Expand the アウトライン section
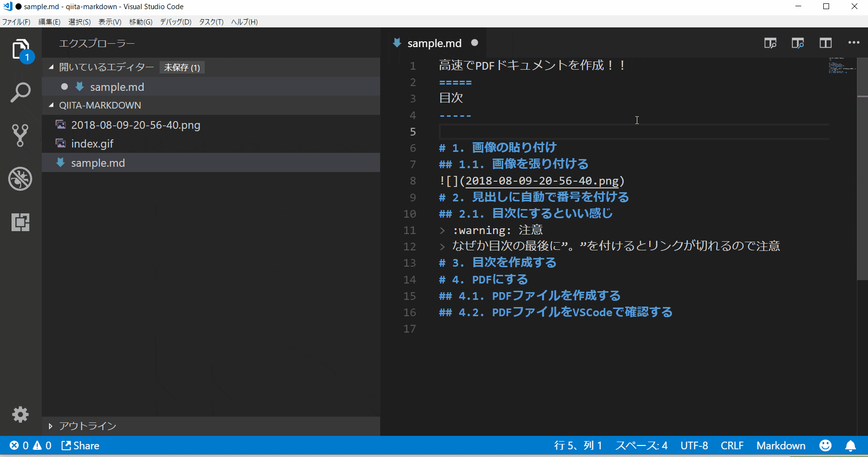 50,426
